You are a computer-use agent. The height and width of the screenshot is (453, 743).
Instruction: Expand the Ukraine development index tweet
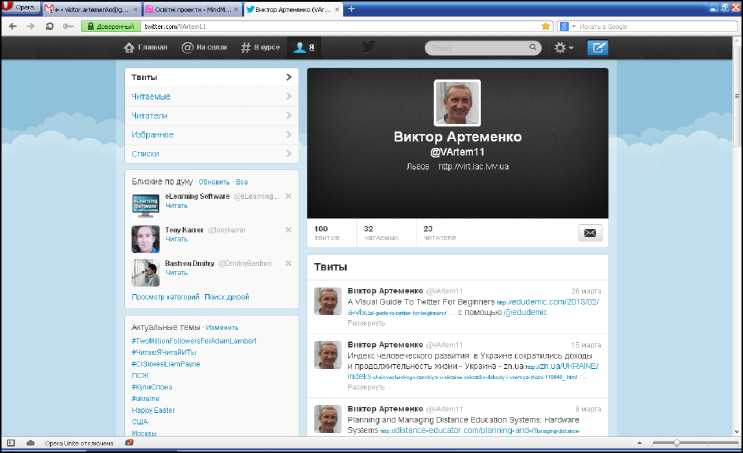(x=366, y=388)
